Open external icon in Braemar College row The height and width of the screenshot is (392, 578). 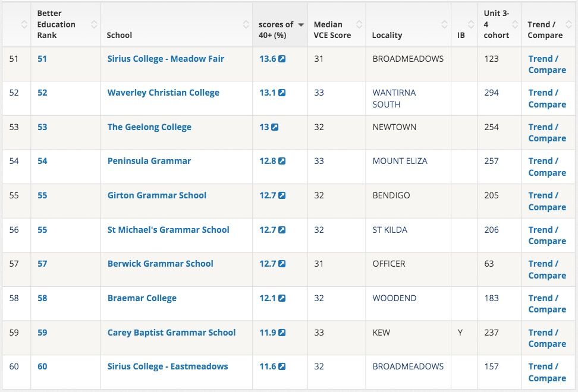(x=282, y=298)
